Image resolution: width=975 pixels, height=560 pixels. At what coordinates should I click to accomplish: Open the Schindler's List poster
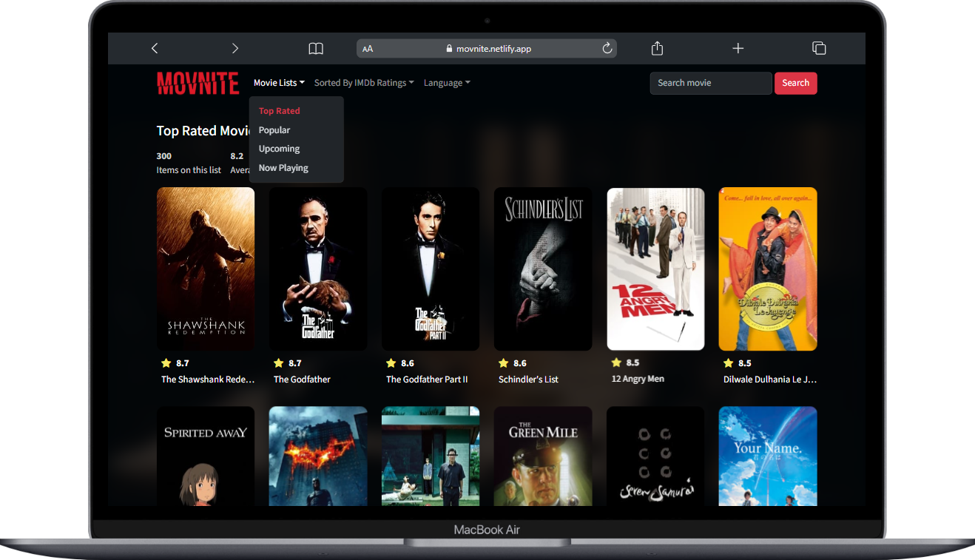543,269
